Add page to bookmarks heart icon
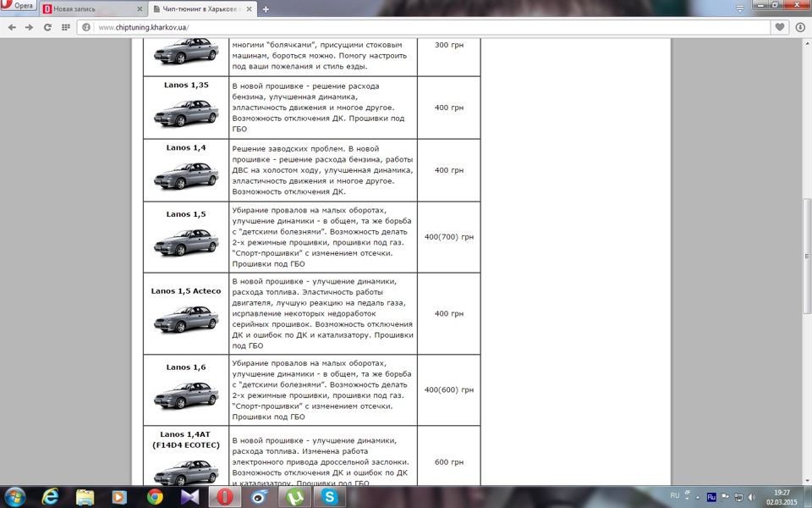Image resolution: width=812 pixels, height=508 pixels. click(x=779, y=27)
